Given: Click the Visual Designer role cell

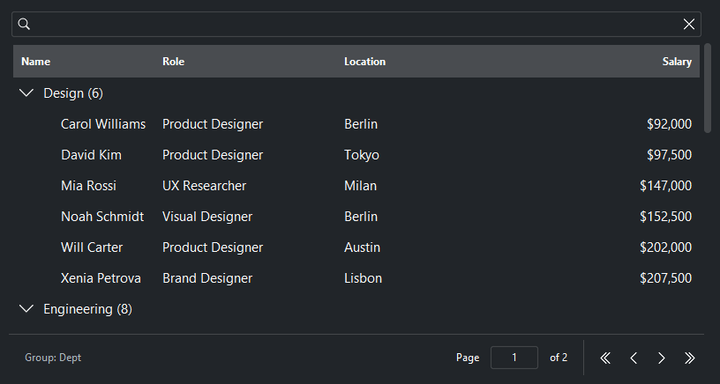Looking at the screenshot, I should 207,216.
